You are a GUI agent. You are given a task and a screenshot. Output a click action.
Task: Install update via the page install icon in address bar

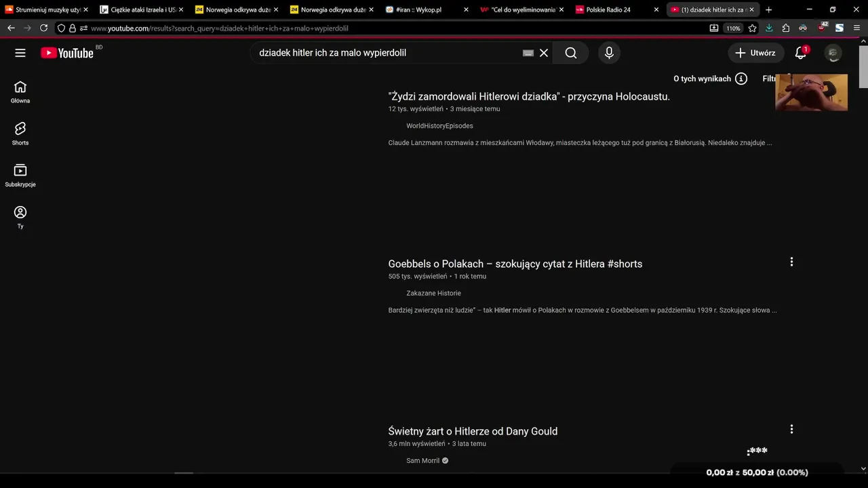click(x=714, y=28)
